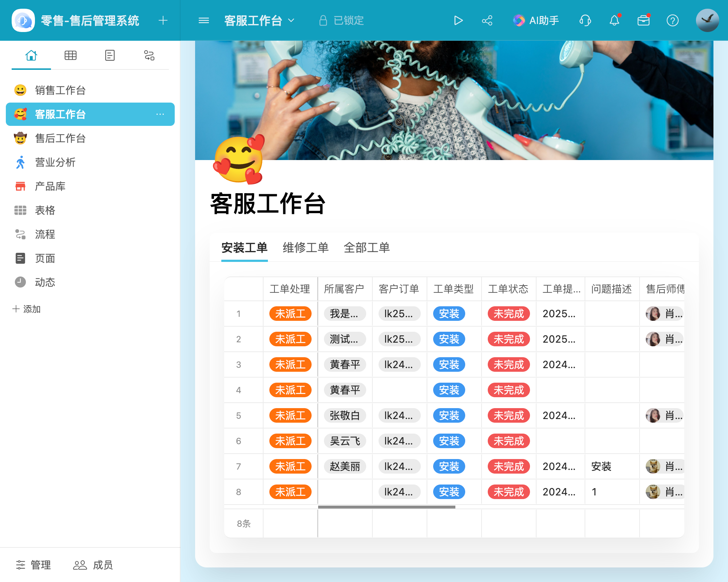Click the headset customer-service icon
This screenshot has width=728, height=582.
[x=585, y=20]
